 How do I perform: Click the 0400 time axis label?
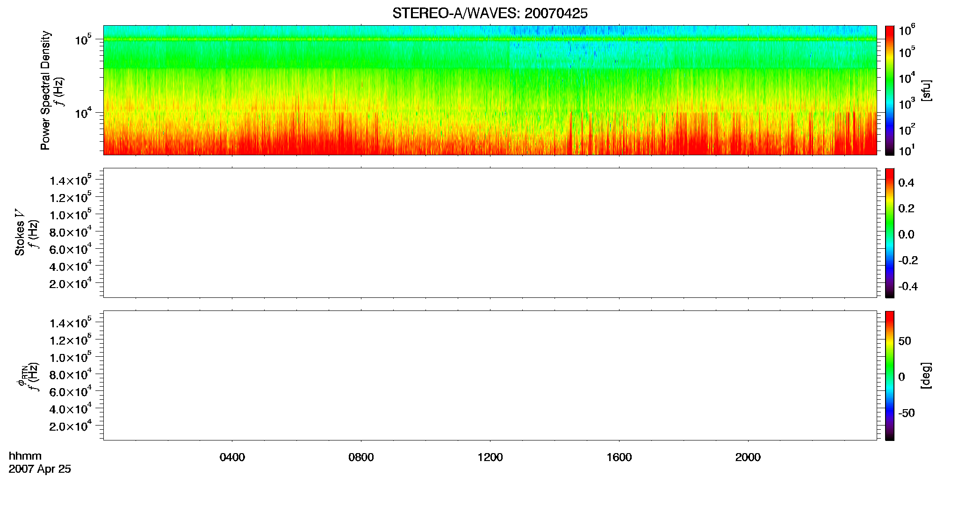pos(232,457)
